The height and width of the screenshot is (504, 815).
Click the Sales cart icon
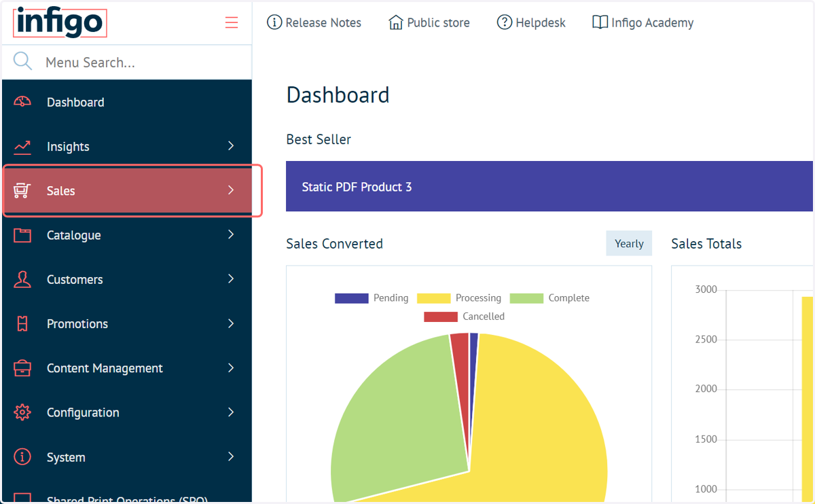click(22, 191)
